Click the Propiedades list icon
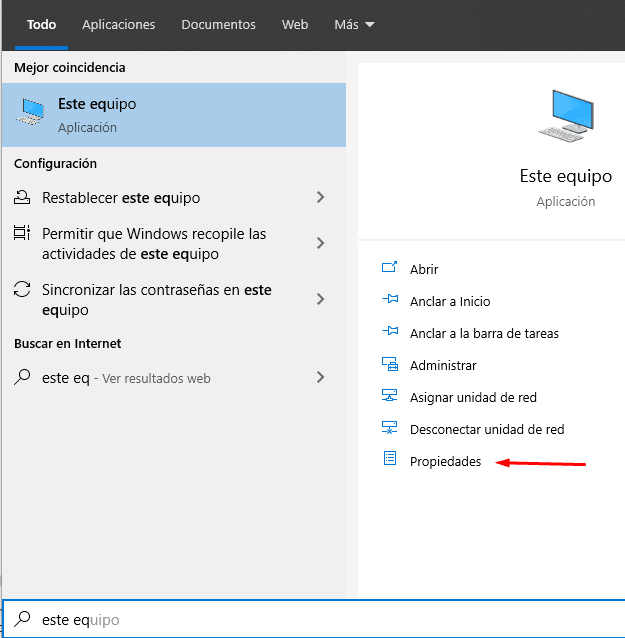Screen dimensions: 625x638 (x=390, y=458)
